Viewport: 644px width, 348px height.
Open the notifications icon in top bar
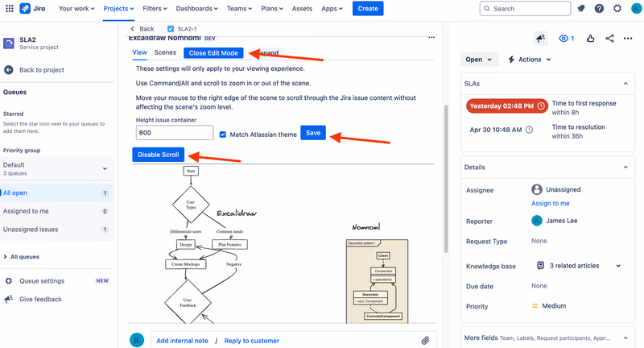pos(580,8)
